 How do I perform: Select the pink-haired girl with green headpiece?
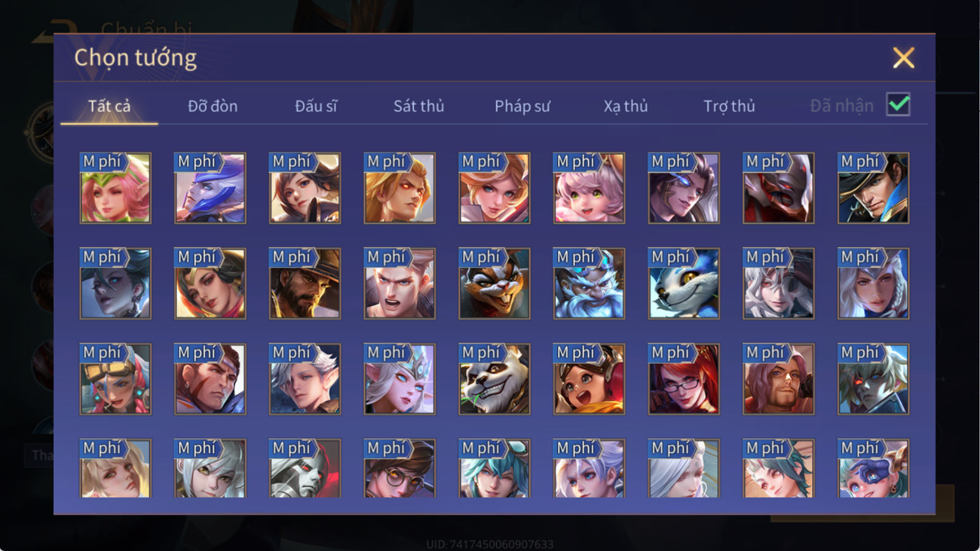pos(115,188)
